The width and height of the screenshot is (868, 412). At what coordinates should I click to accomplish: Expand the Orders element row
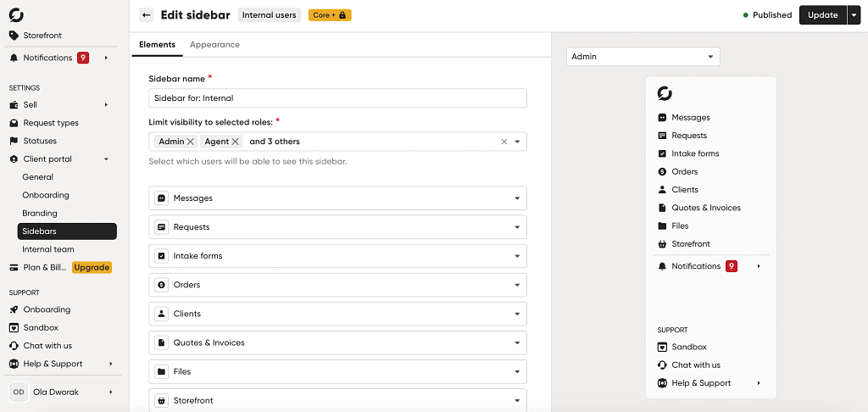click(x=517, y=285)
